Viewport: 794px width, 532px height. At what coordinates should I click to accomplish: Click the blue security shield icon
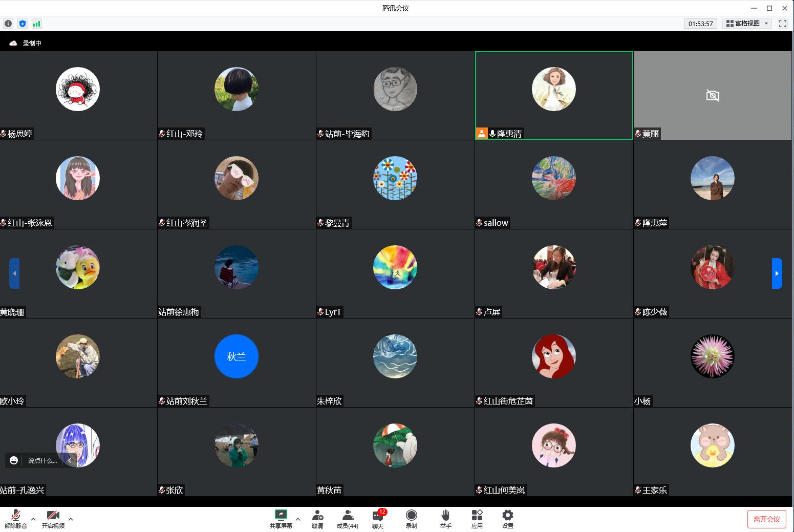pos(22,24)
